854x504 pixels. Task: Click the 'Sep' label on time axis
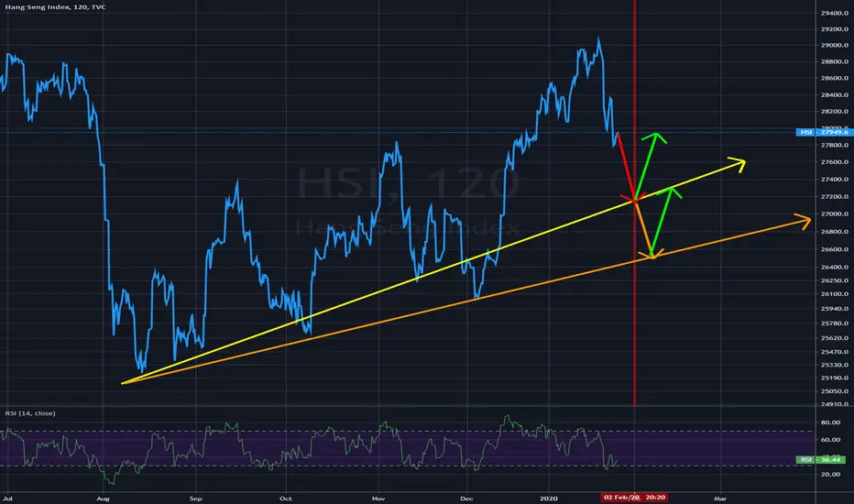point(195,498)
